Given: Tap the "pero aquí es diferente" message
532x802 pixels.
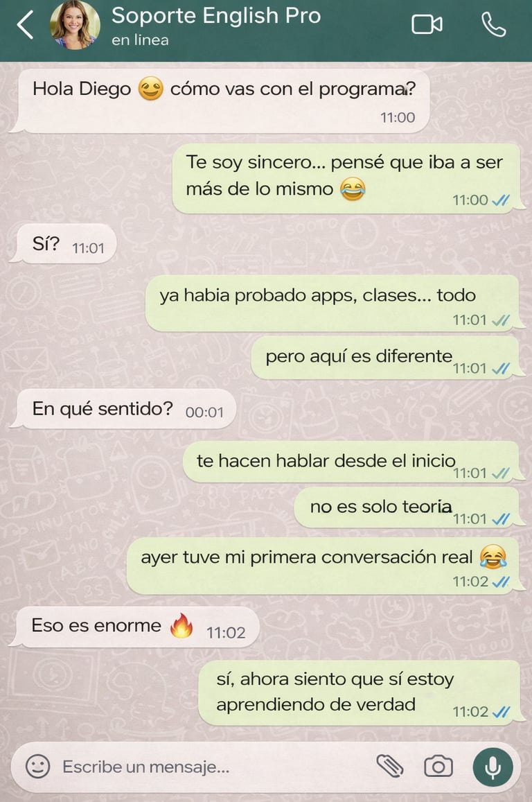Looking at the screenshot, I should pos(387,358).
